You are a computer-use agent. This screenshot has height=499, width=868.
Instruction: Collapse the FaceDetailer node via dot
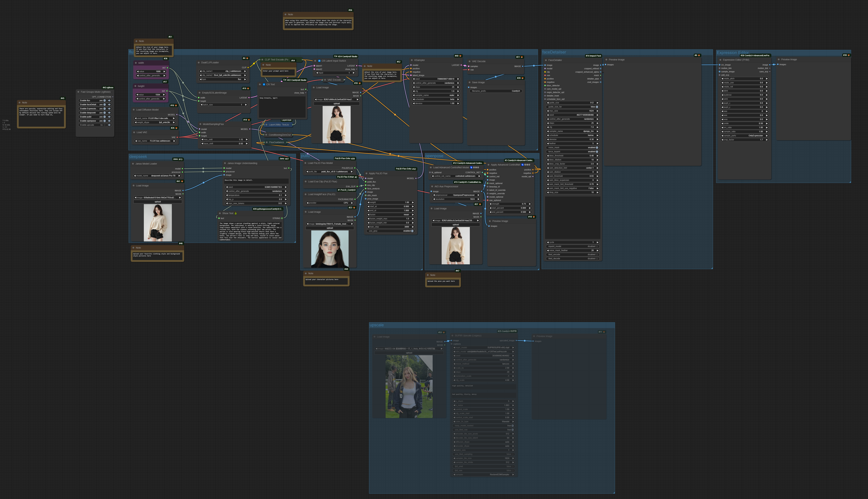(x=546, y=60)
